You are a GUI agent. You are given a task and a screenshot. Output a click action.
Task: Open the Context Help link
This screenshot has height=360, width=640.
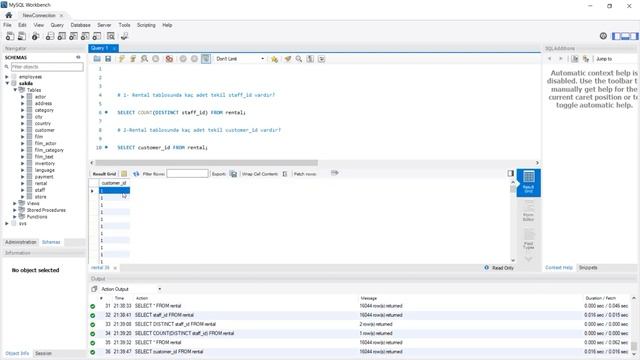(x=559, y=268)
